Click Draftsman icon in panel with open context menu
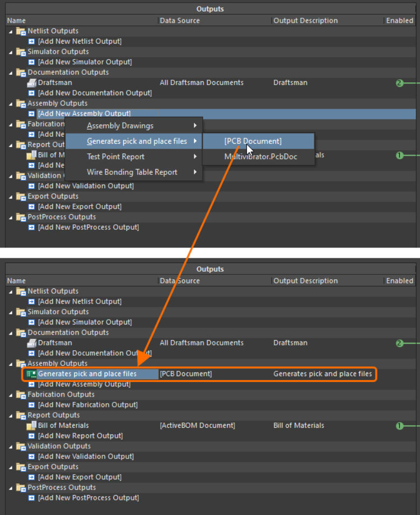Viewport: 420px width, 515px height. (x=31, y=83)
